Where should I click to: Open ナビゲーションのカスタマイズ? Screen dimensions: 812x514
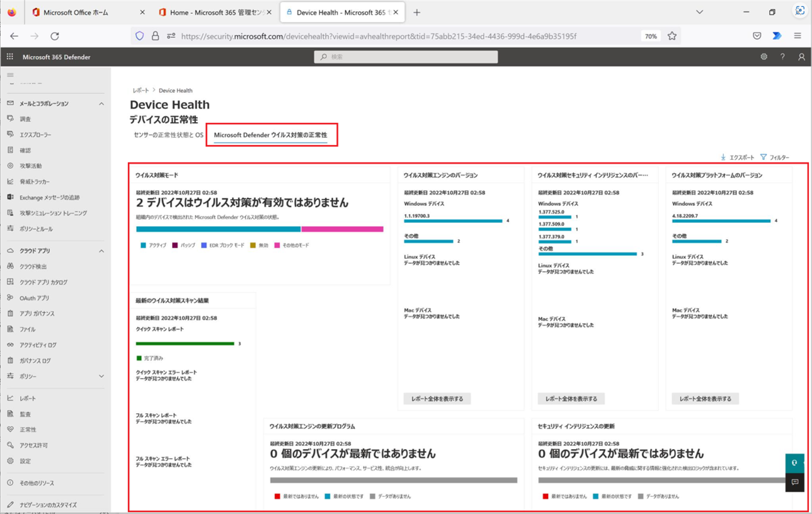point(48,505)
